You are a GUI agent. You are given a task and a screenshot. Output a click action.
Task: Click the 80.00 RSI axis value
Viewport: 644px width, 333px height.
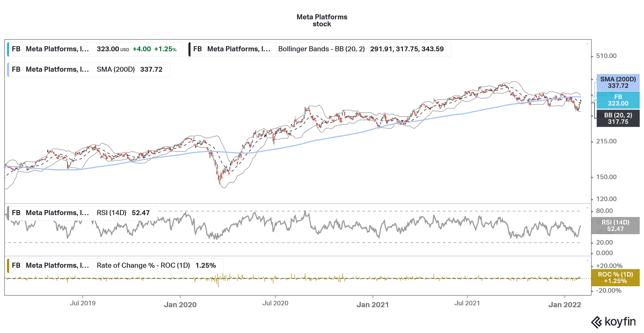click(604, 211)
